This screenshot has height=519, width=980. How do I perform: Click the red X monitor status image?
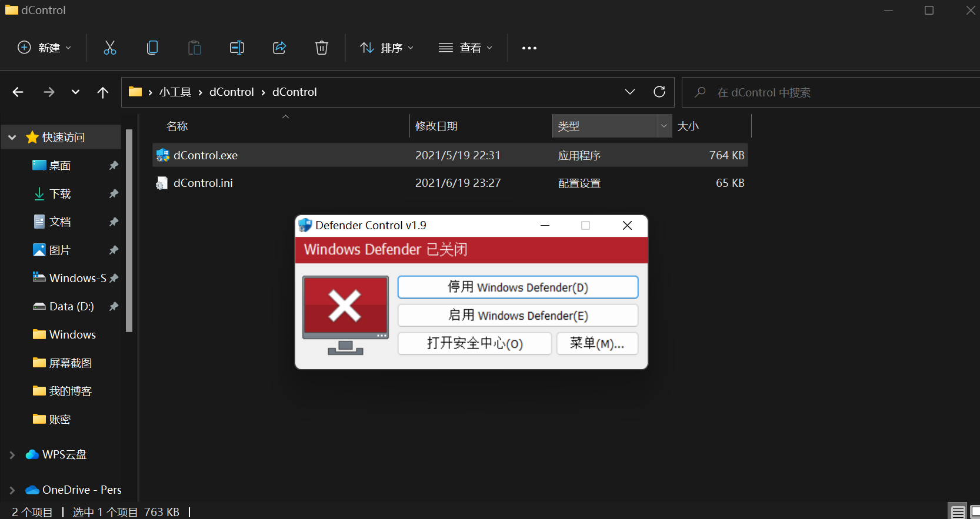point(345,315)
